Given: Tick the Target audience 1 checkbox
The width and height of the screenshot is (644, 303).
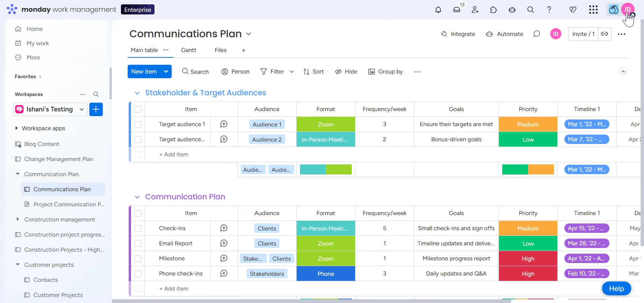Looking at the screenshot, I should point(138,124).
